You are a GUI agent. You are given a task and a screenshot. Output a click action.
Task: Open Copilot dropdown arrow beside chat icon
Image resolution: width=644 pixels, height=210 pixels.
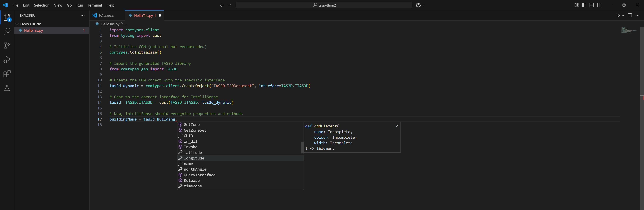coord(423,5)
